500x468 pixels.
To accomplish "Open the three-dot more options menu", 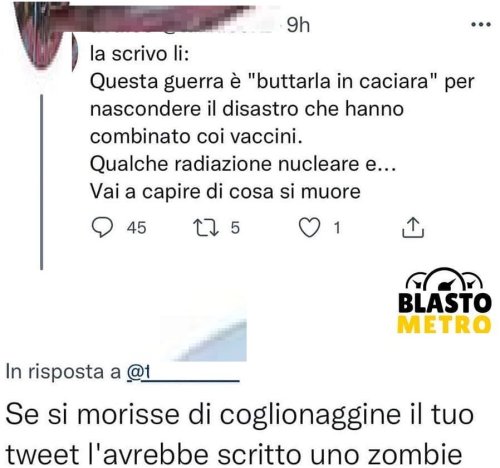I will point(480,25).
